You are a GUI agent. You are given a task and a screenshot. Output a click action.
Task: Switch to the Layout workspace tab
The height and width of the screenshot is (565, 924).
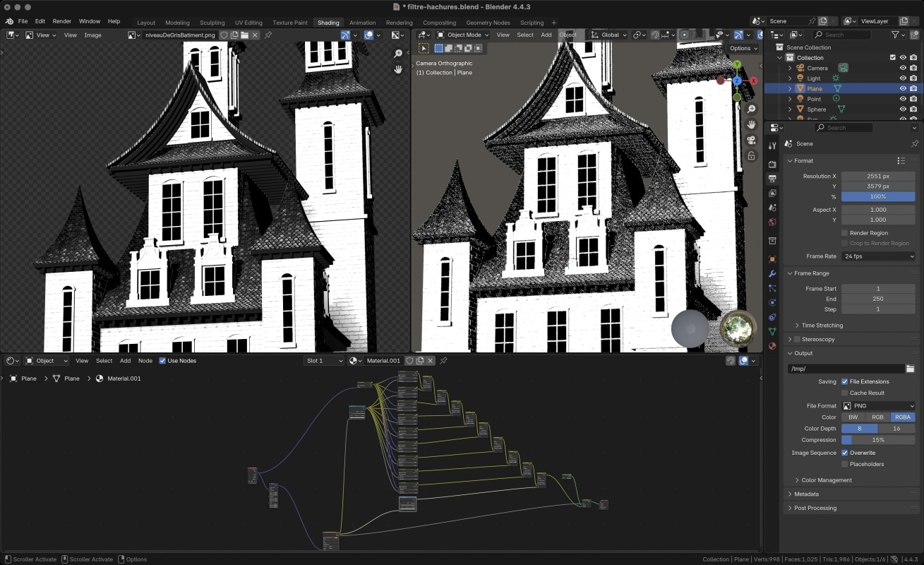point(146,23)
